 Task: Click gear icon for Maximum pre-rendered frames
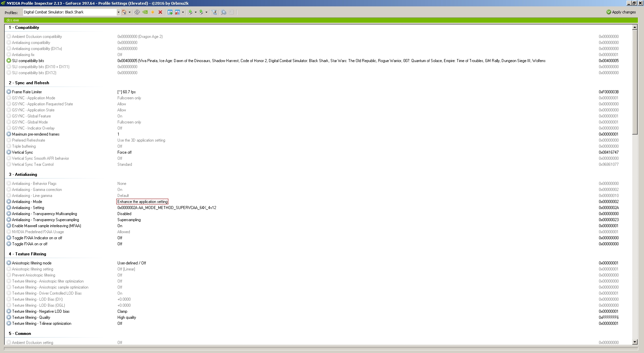click(9, 134)
